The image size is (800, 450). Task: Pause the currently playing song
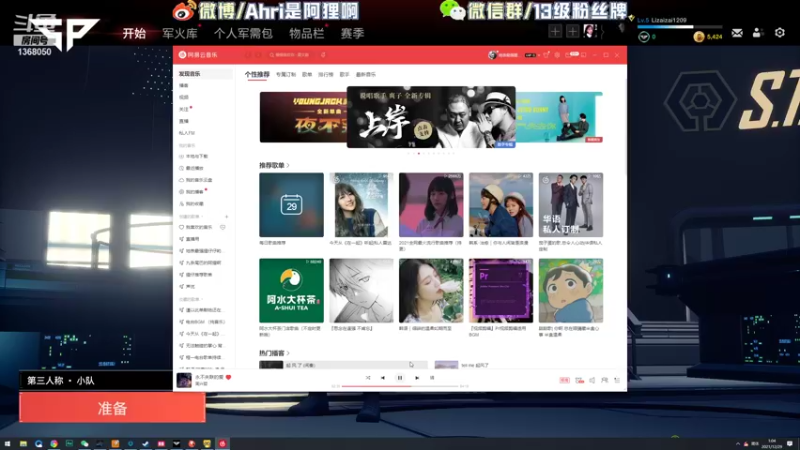(x=399, y=378)
